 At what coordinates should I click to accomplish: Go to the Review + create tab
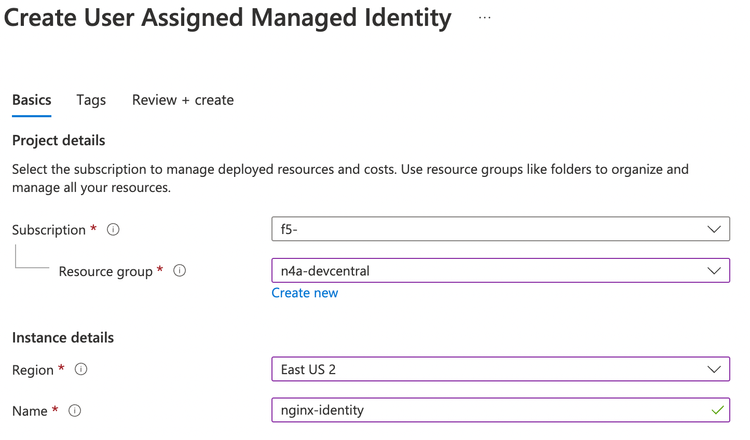pos(183,100)
